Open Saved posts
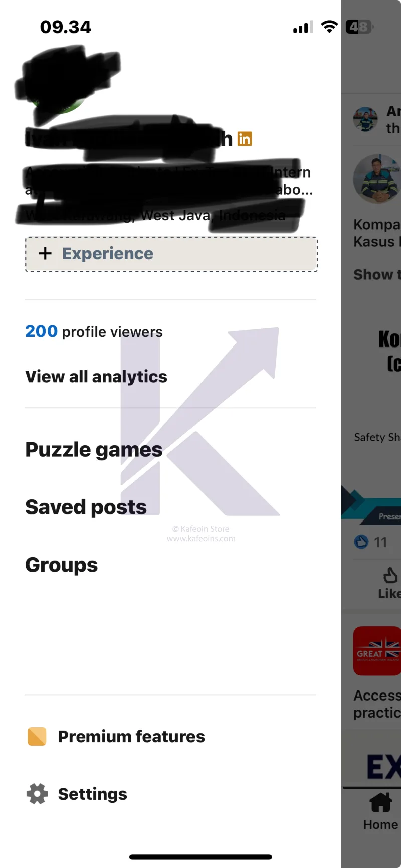Viewport: 401px width, 868px height. [86, 507]
